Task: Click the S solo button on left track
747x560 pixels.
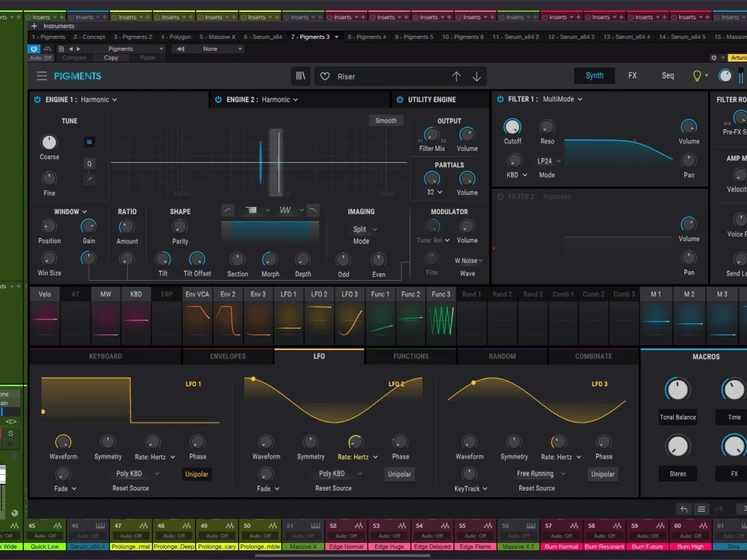Action: click(10, 433)
